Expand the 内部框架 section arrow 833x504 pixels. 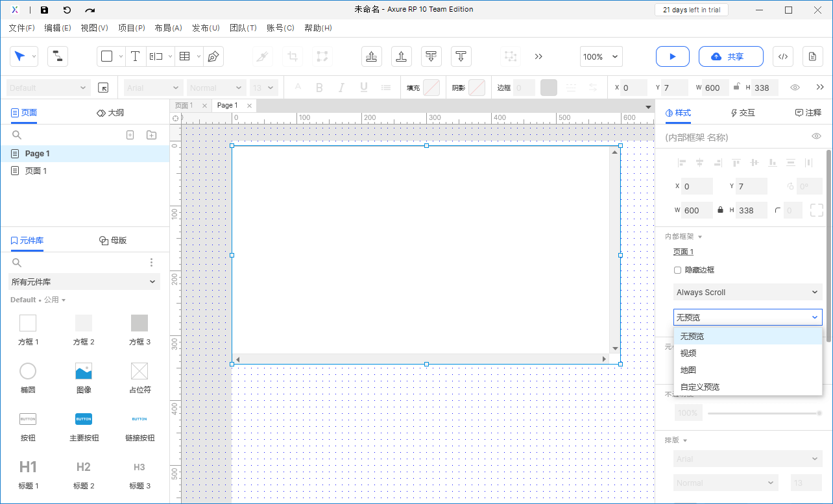[x=700, y=237]
